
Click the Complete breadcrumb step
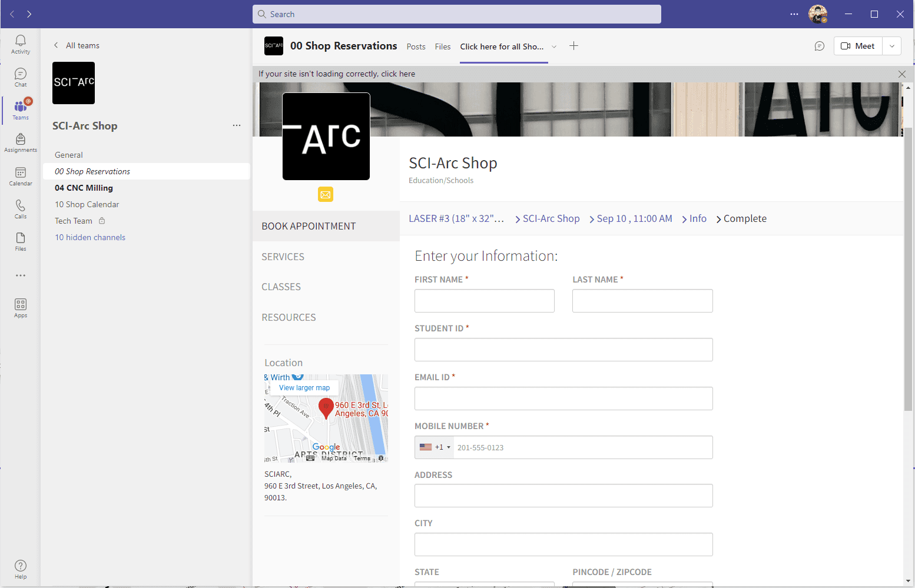point(745,218)
